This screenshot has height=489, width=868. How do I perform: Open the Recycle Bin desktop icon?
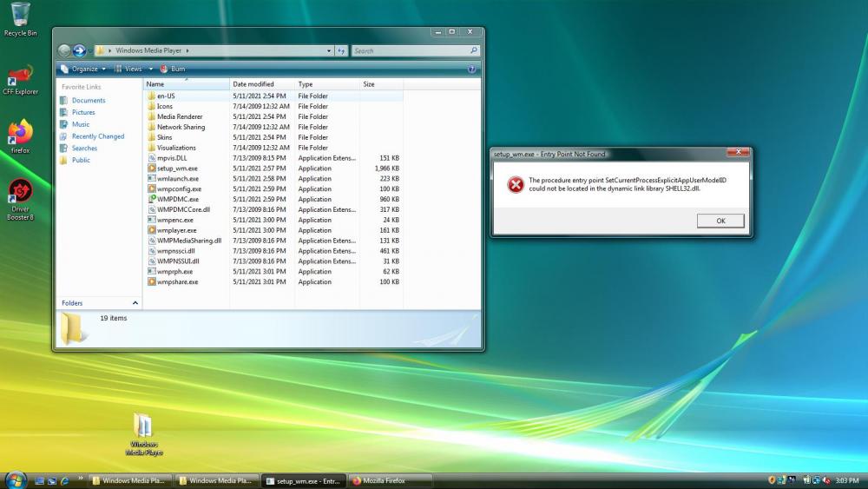pos(21,19)
